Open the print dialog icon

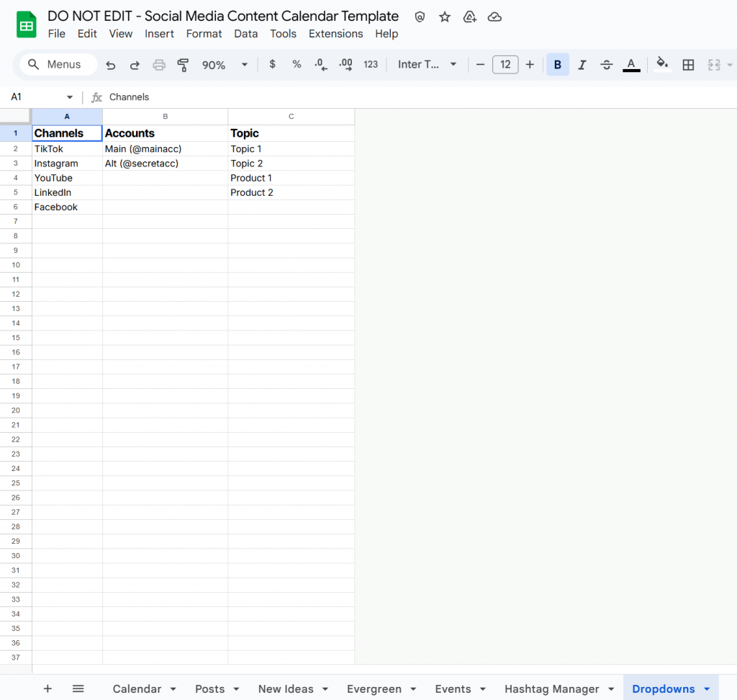[x=158, y=64]
